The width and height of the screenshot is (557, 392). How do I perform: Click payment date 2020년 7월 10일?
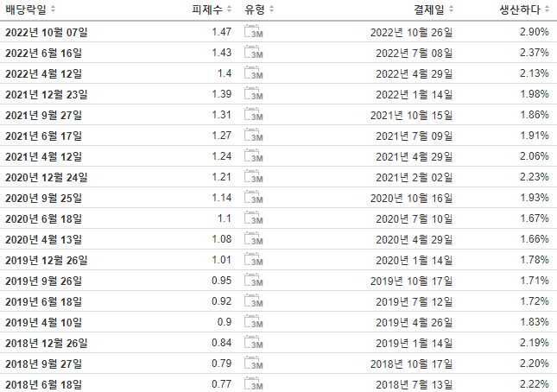point(415,218)
